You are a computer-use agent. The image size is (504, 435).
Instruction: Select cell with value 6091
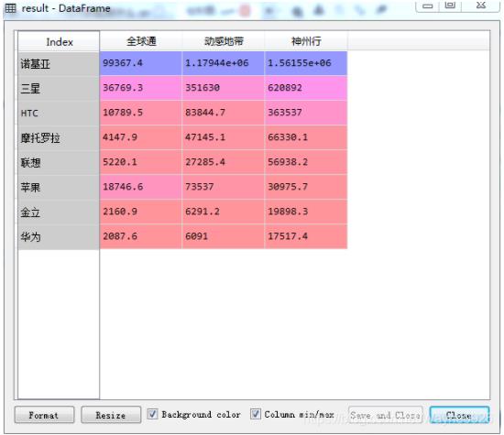[x=224, y=236]
